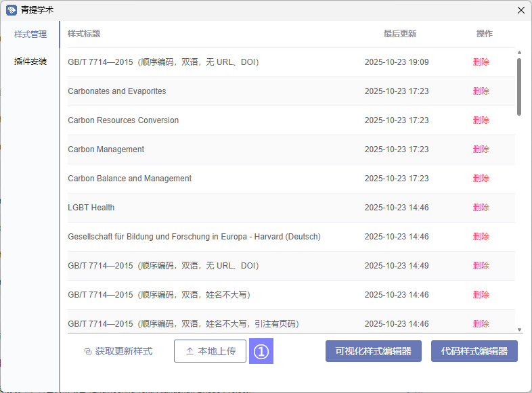Click the 青提学术 app logo icon
Viewport: 532px width, 393px height.
(12, 10)
